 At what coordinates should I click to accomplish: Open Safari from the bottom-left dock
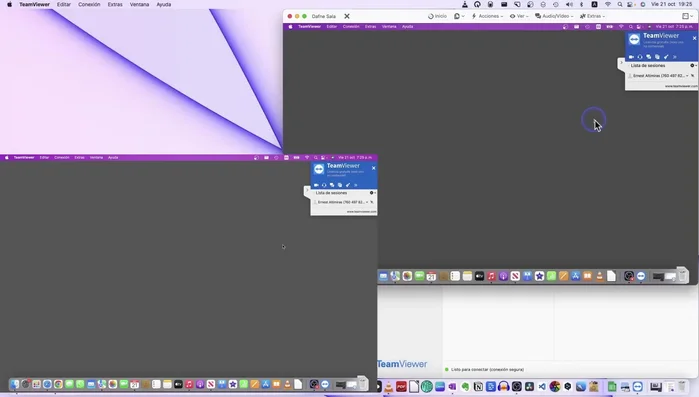47,384
